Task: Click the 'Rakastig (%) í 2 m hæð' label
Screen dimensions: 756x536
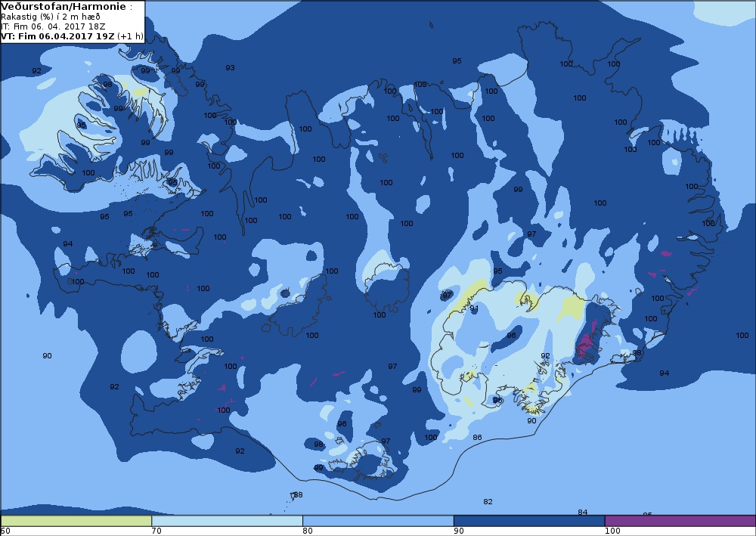Action: [50, 17]
